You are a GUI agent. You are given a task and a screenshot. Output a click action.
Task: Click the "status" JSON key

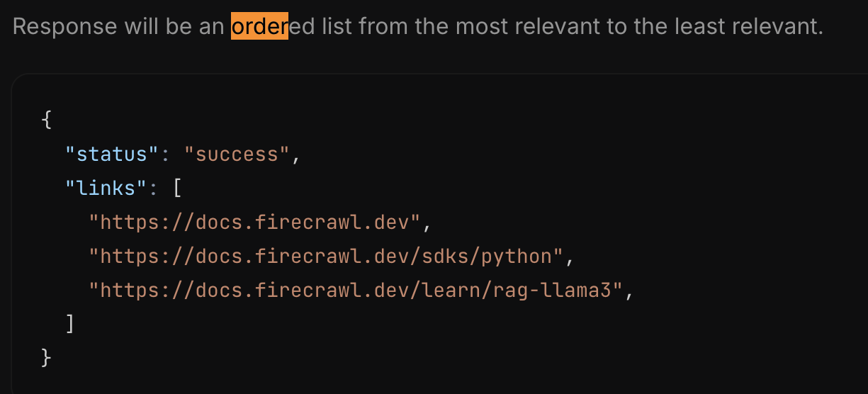click(113, 154)
